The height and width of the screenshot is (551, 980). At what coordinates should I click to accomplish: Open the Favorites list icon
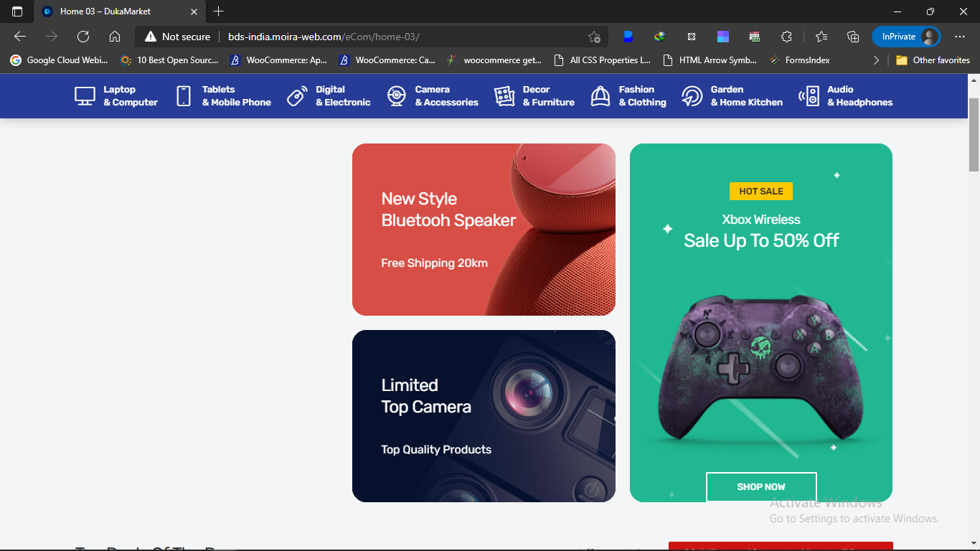pos(821,37)
